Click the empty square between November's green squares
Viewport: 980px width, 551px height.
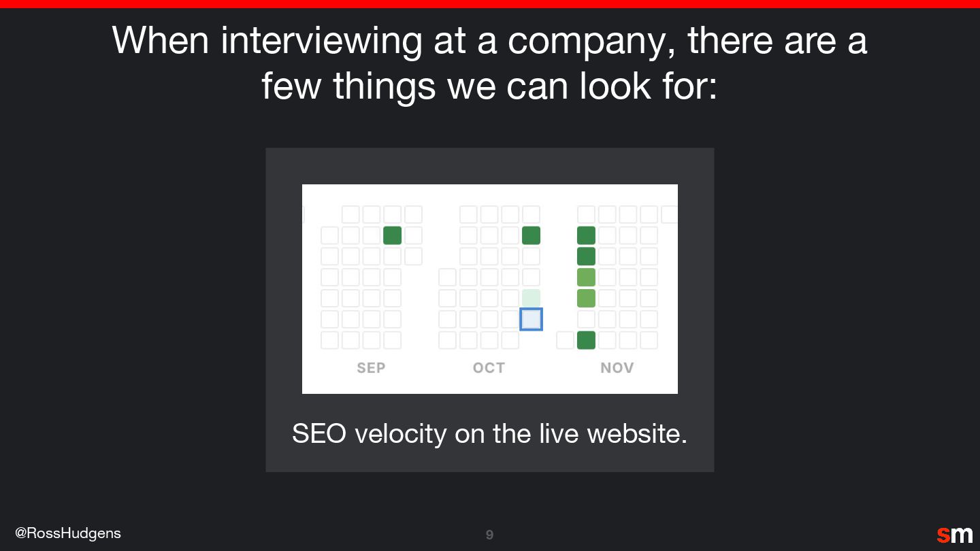[586, 319]
